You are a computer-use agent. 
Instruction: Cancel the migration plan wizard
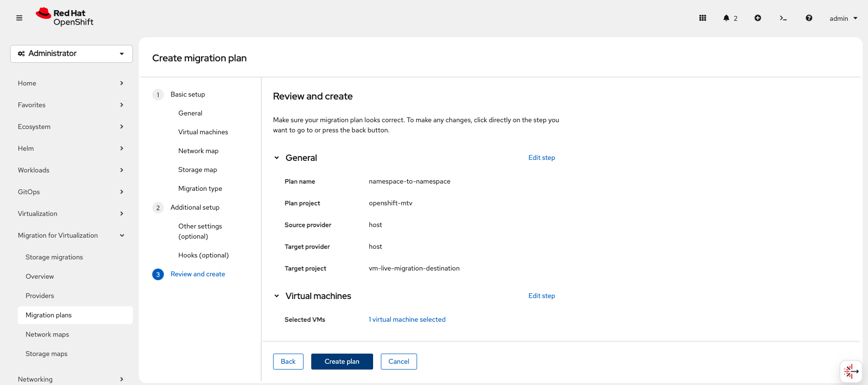tap(399, 361)
